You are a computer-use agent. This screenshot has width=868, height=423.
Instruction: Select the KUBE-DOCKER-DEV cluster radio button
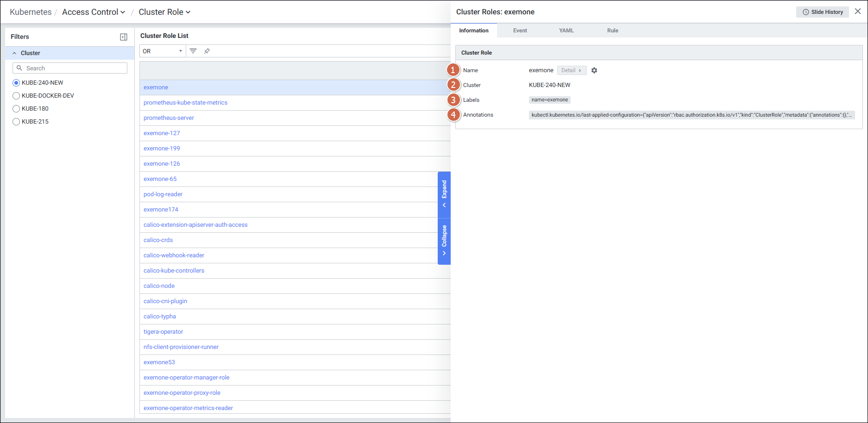(16, 96)
